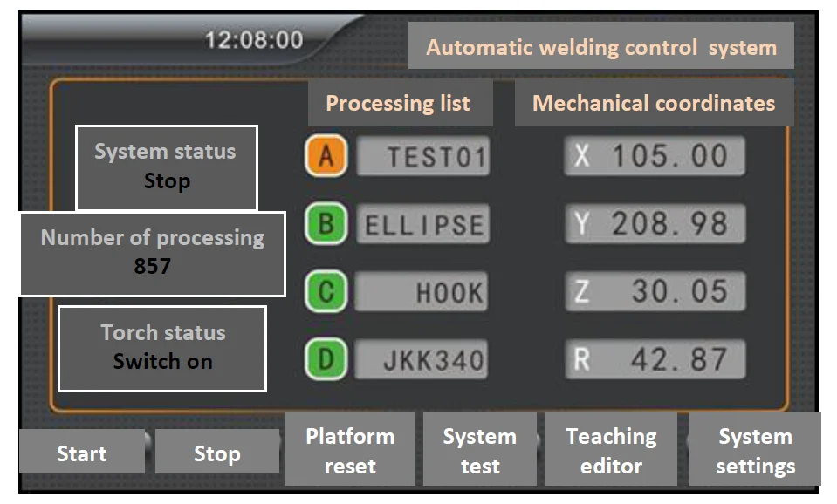
Task: Open the Teaching editor
Action: [610, 450]
